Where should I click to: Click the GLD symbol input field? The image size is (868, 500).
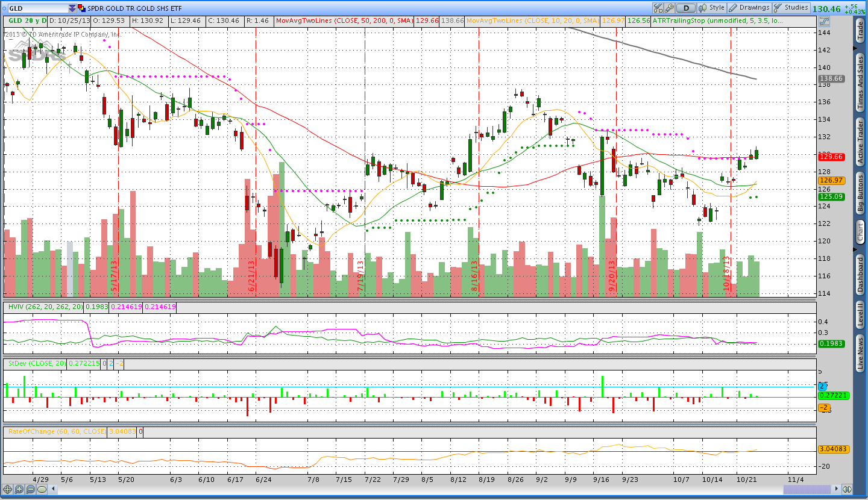[37, 8]
